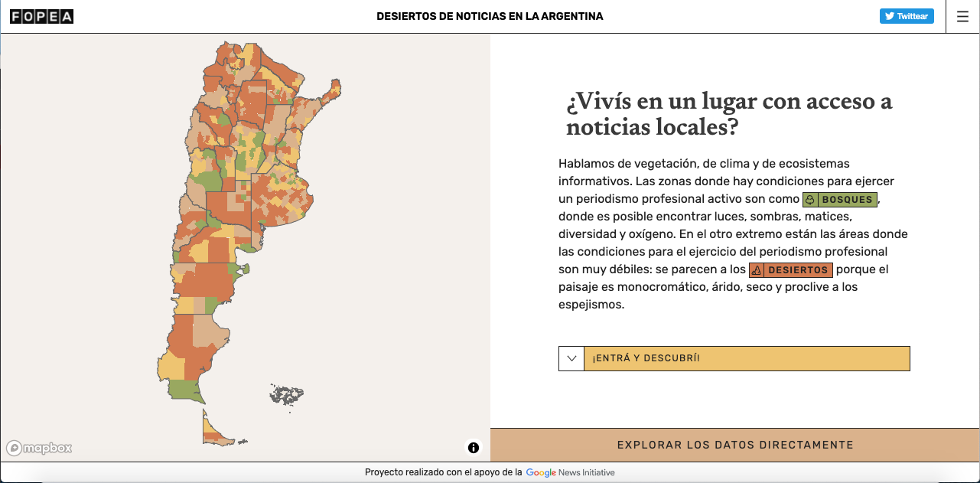Click the headline about noticias locales
The image size is (980, 483).
(728, 114)
